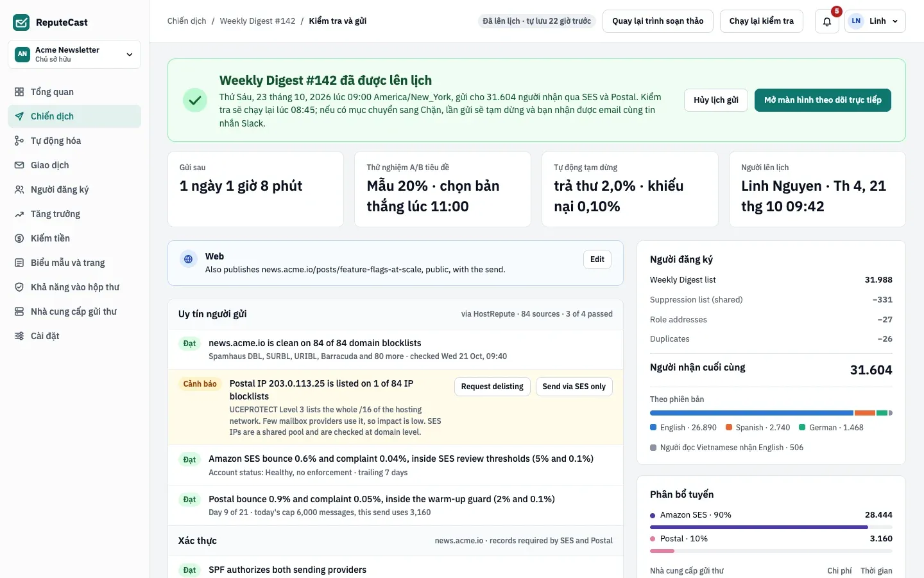Click the Gửi sau countdown card
Screen dimensions: 924x578
[x=255, y=189]
